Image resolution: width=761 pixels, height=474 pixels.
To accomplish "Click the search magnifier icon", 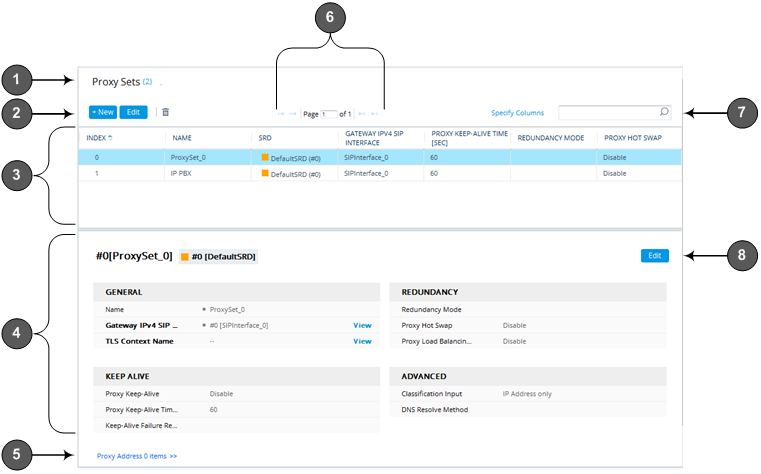I will pyautogui.click(x=664, y=113).
